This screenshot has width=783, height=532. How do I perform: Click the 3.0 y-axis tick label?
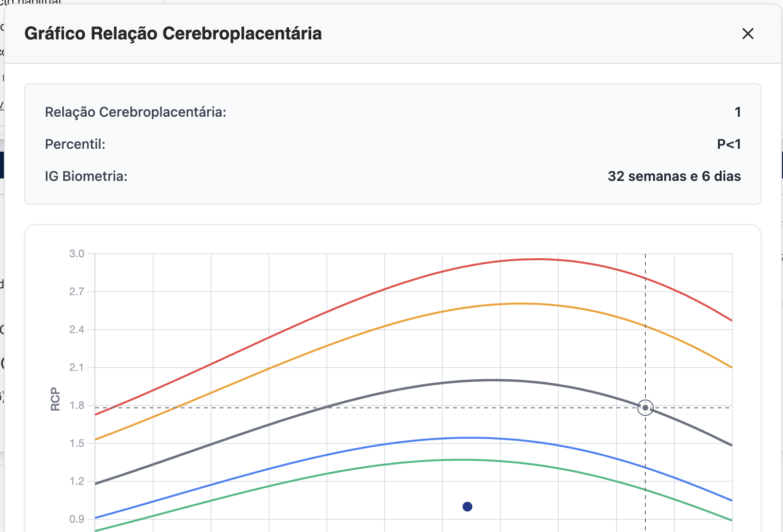tap(77, 254)
